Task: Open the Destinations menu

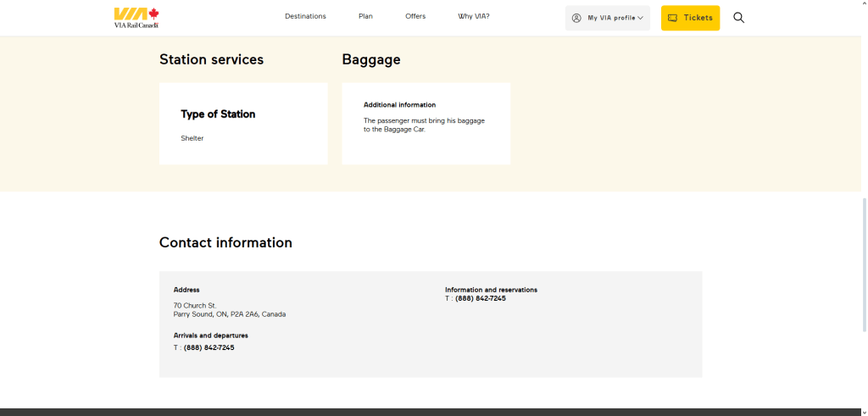Action: pos(305,16)
